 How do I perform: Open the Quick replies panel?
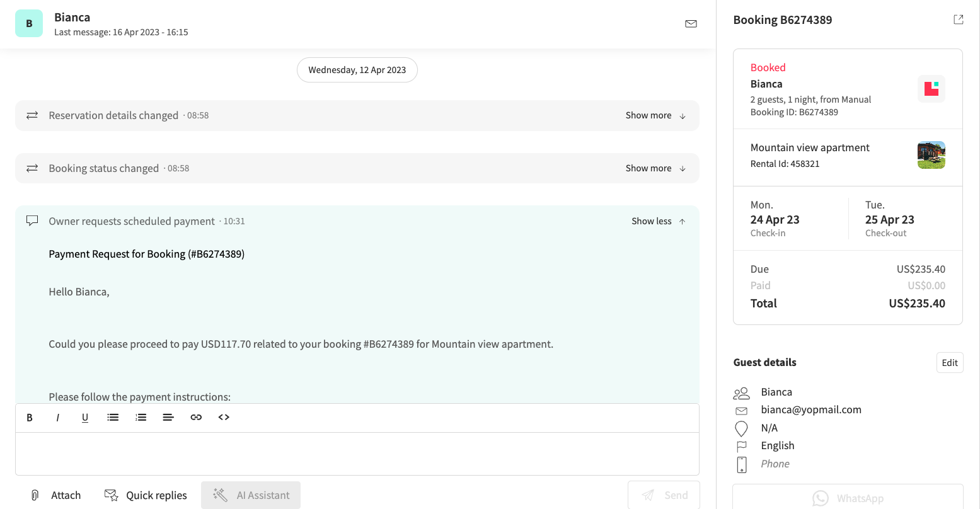tap(146, 495)
